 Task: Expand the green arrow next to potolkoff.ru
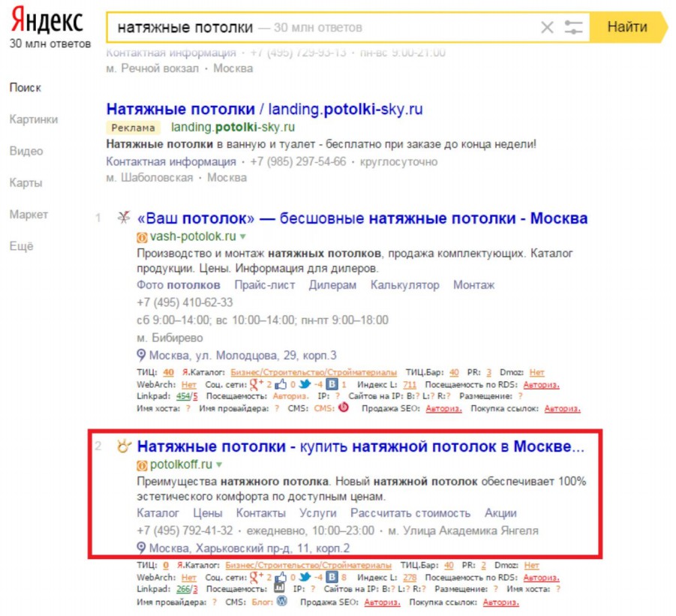[x=219, y=464]
